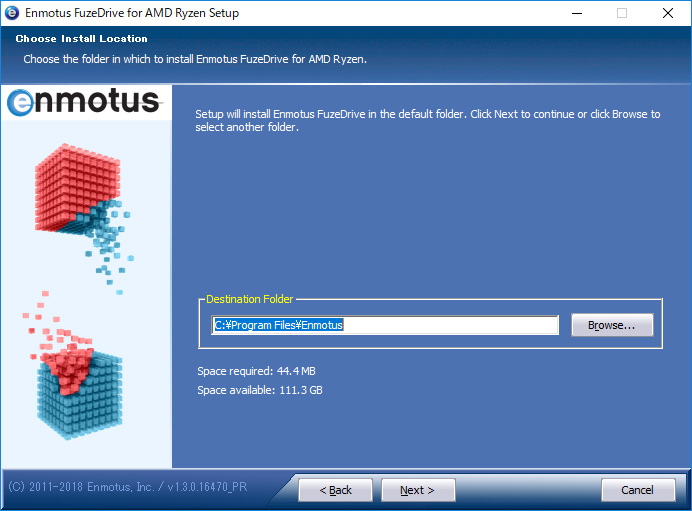Click the copyright version text at bottom
The image size is (692, 511).
127,487
